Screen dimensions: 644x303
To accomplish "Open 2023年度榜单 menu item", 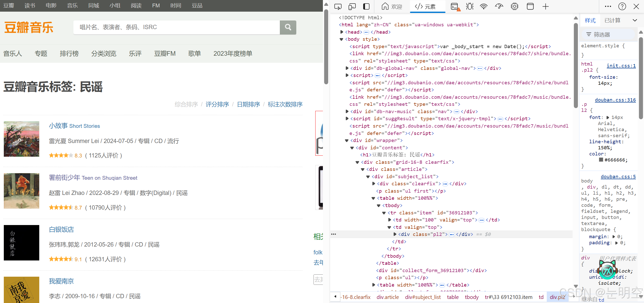I will point(233,54).
